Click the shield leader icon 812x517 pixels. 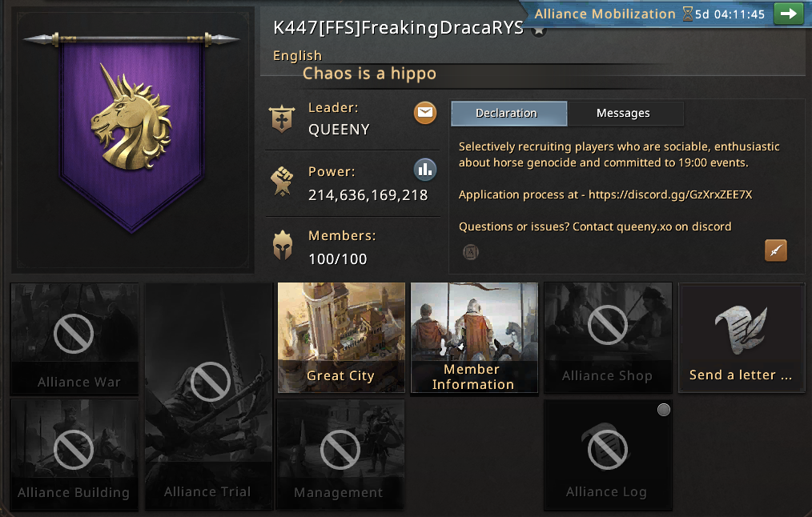pos(282,118)
